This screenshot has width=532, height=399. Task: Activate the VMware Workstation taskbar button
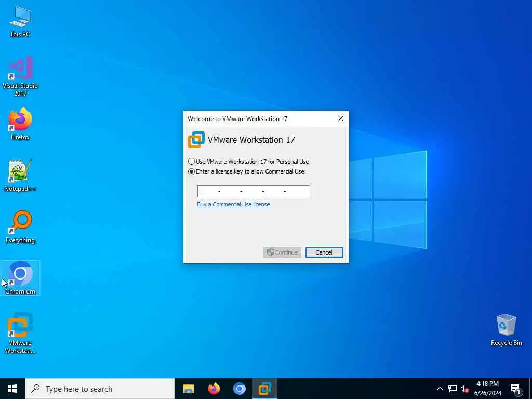264,389
